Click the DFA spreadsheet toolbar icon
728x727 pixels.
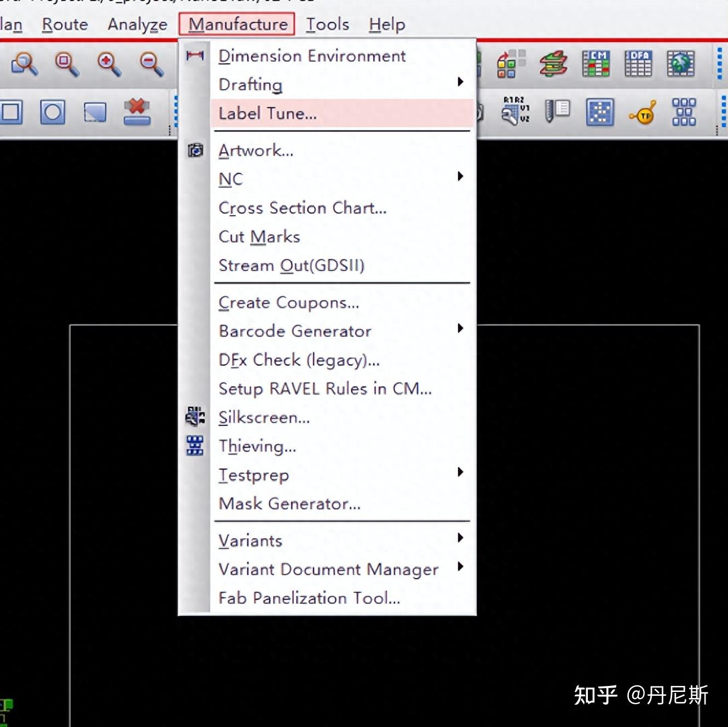click(x=638, y=64)
